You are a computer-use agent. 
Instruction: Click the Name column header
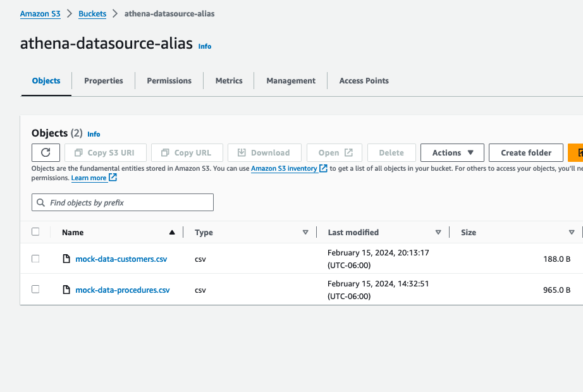click(73, 233)
